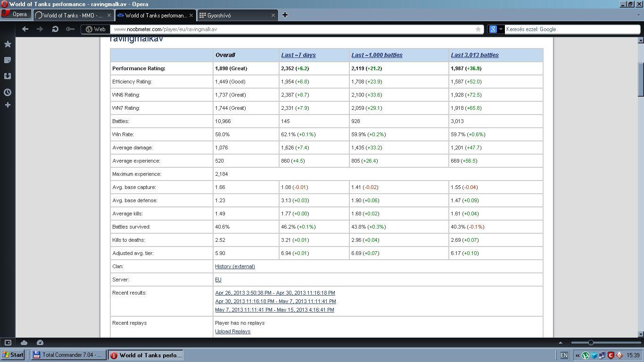Select Maximum experience value 2,184

coord(222,174)
